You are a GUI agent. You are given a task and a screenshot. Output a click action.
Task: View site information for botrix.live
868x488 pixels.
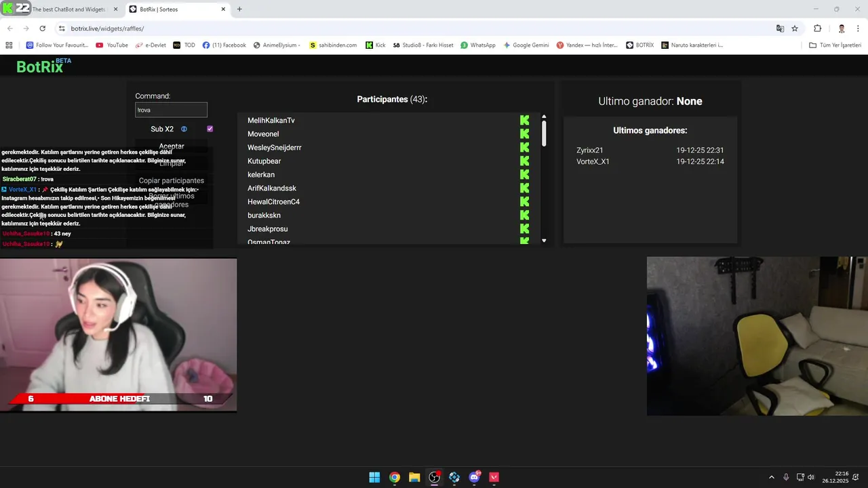62,28
